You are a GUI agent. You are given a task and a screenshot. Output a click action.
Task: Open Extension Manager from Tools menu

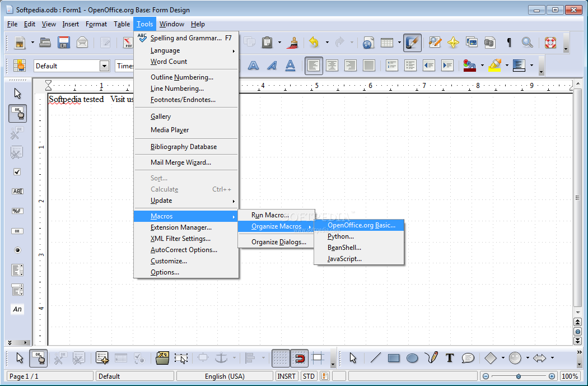(x=186, y=227)
